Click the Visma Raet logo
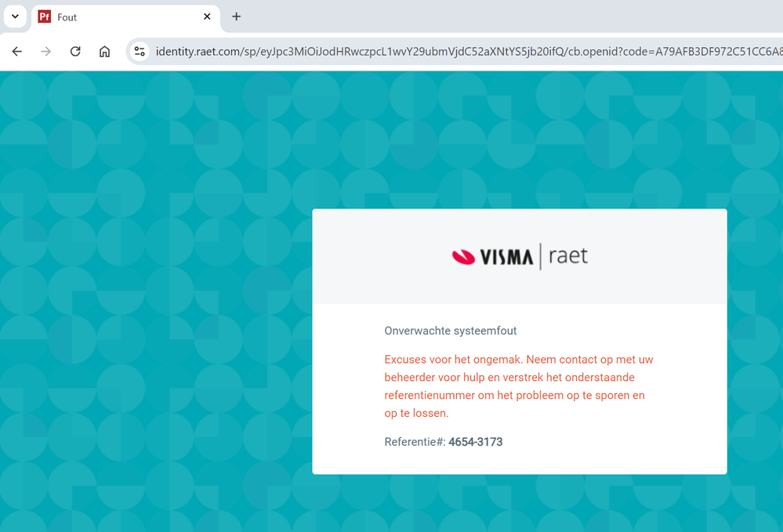The height and width of the screenshot is (532, 783). point(520,256)
